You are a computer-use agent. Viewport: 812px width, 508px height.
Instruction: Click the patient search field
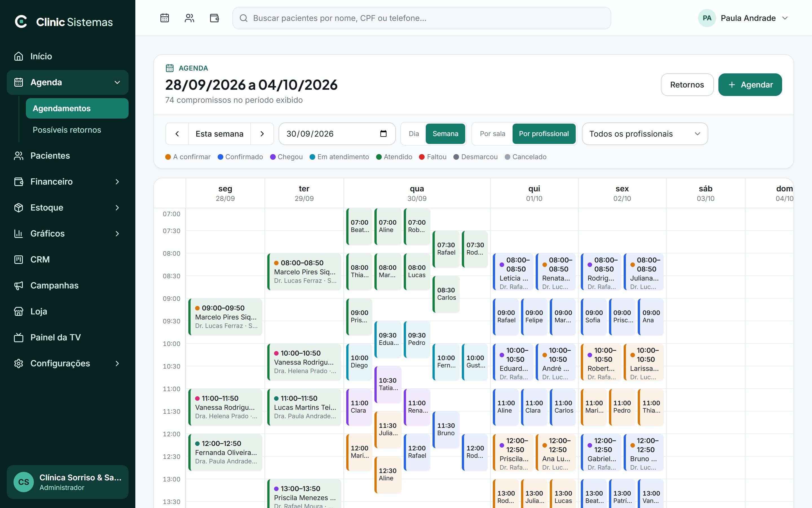[422, 18]
